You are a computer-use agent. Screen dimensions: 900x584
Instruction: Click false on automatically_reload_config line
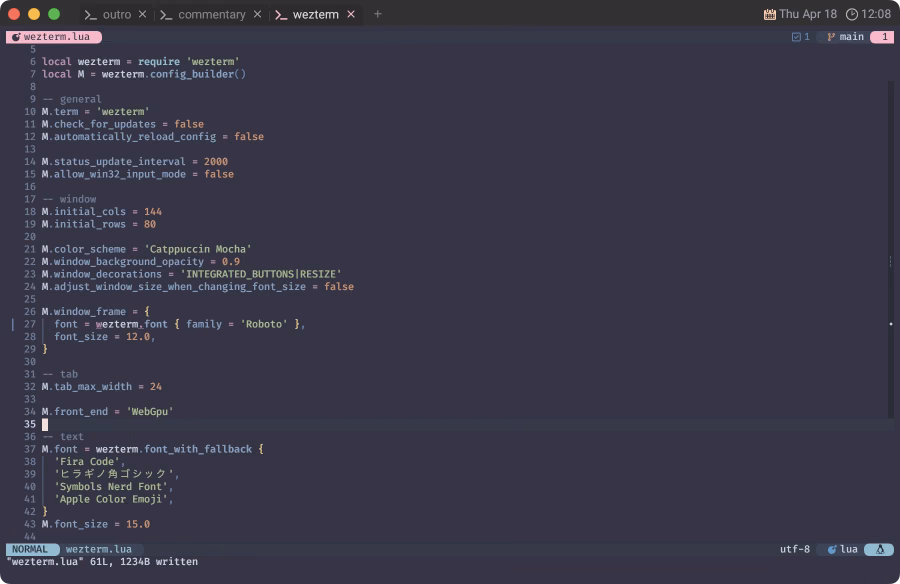pyautogui.click(x=249, y=137)
